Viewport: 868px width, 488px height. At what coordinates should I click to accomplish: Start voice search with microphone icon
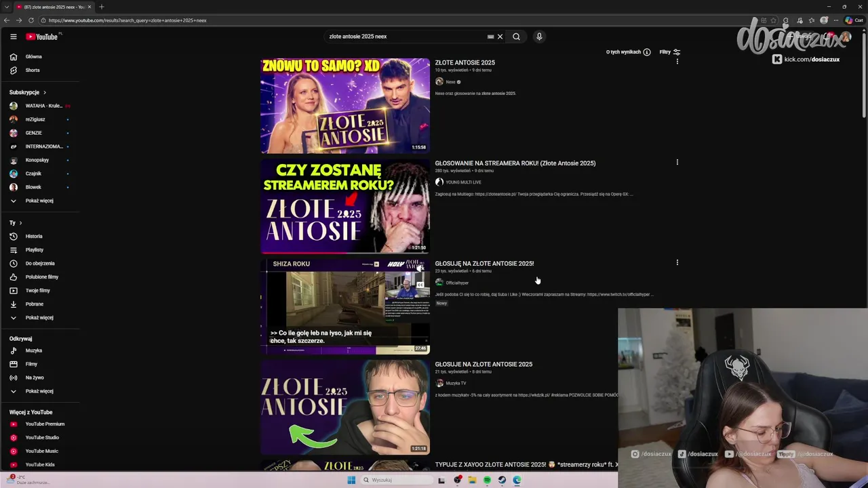pyautogui.click(x=539, y=37)
